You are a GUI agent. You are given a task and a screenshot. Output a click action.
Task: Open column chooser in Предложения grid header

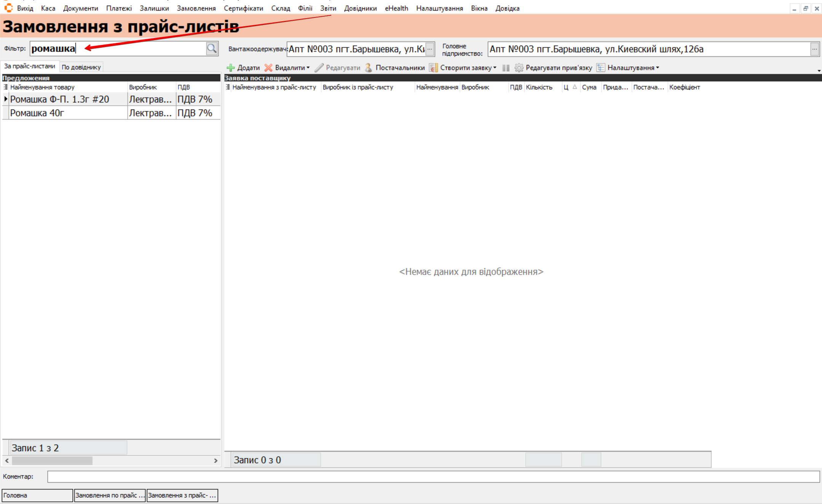pos(6,87)
